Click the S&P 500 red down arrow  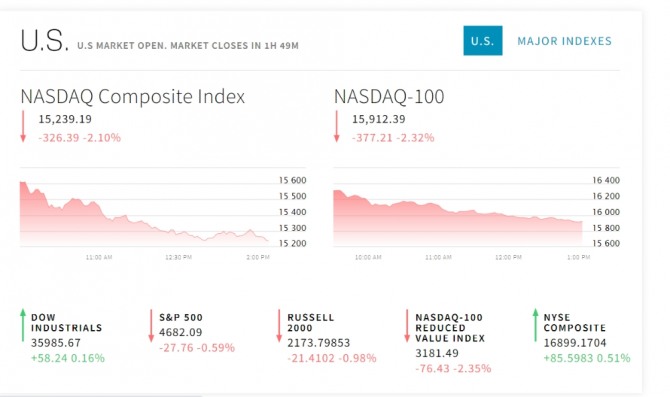151,326
